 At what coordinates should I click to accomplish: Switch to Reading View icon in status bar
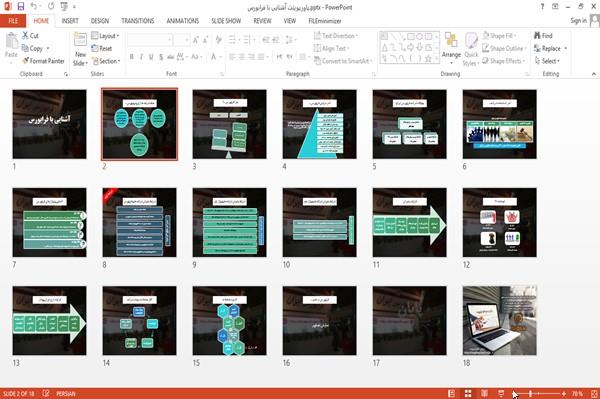484,393
